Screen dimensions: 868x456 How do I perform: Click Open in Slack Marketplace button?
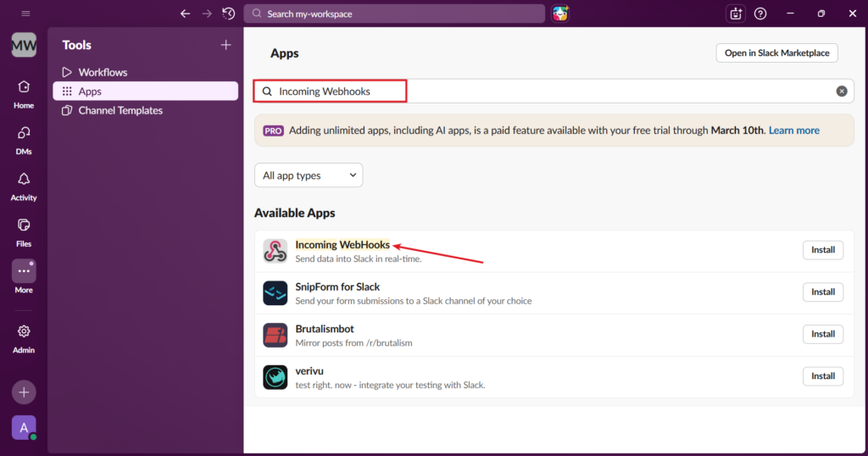click(776, 53)
